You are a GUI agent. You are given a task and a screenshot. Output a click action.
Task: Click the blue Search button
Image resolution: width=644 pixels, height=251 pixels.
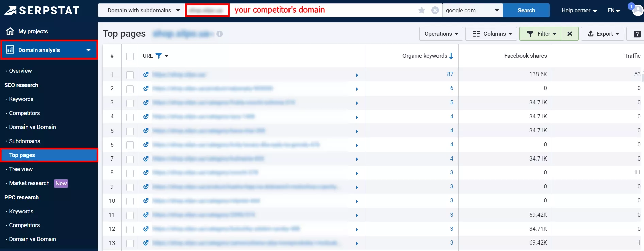(x=526, y=10)
